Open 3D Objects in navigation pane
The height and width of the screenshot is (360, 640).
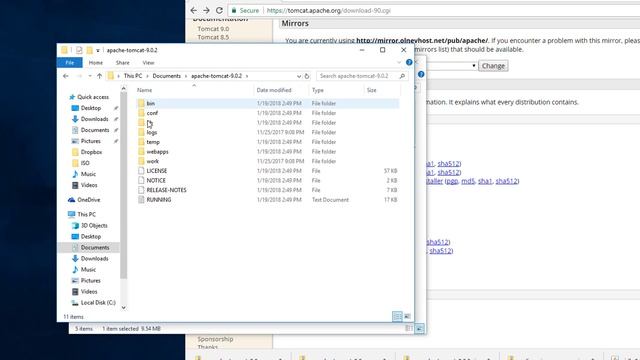click(94, 225)
